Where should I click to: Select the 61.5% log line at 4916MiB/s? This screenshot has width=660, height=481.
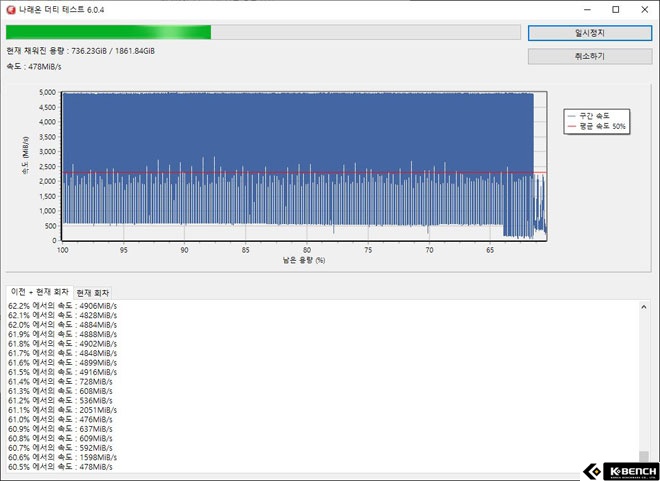62,372
